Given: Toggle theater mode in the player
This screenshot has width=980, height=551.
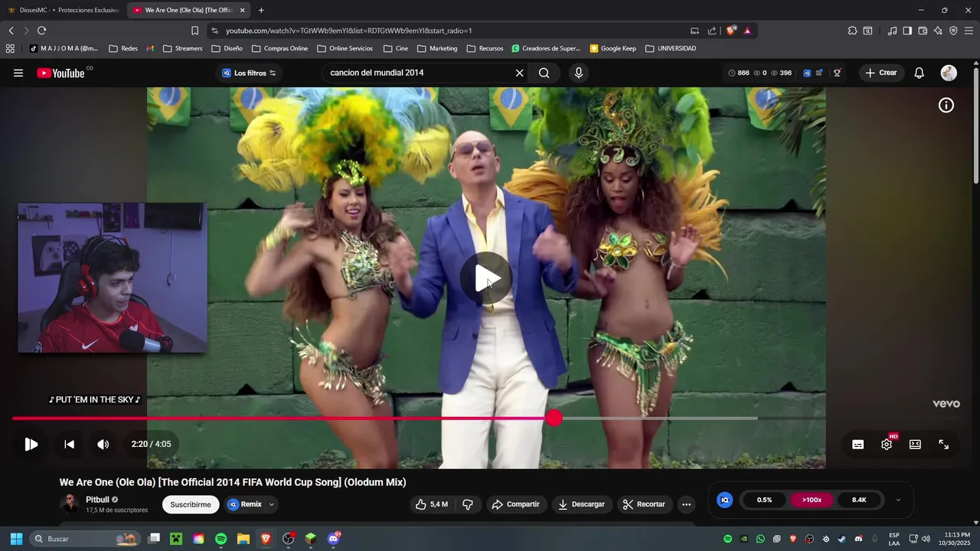Looking at the screenshot, I should (x=915, y=445).
